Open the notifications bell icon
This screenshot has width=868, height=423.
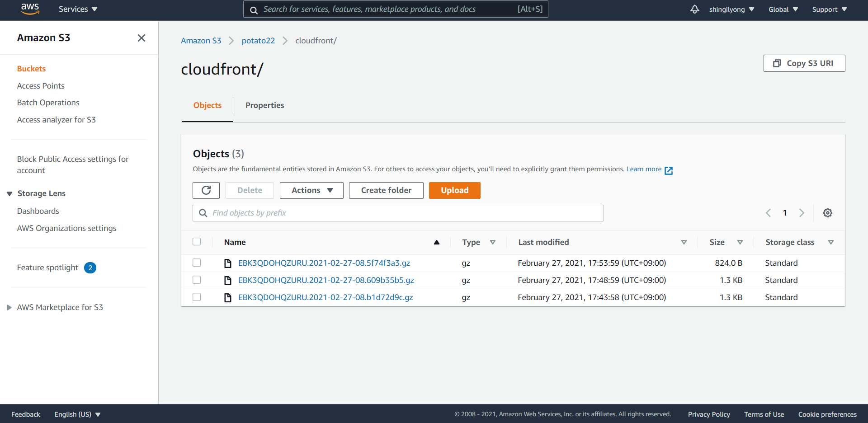click(695, 9)
